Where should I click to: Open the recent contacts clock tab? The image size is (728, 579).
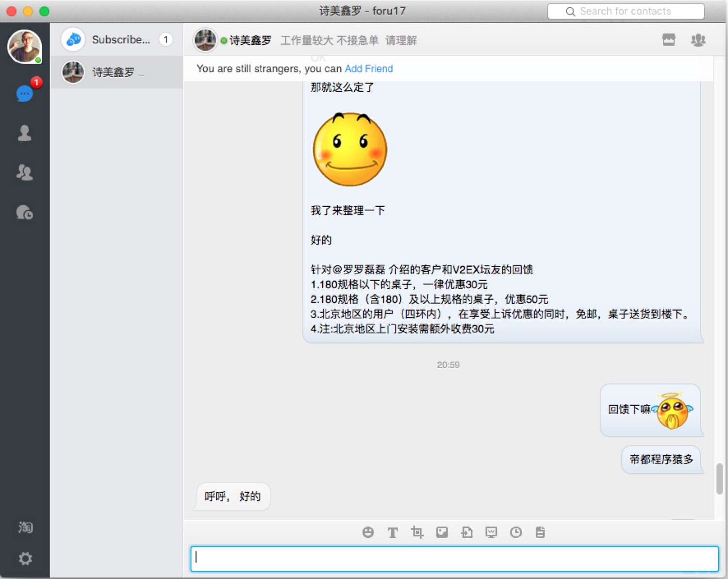coord(25,213)
